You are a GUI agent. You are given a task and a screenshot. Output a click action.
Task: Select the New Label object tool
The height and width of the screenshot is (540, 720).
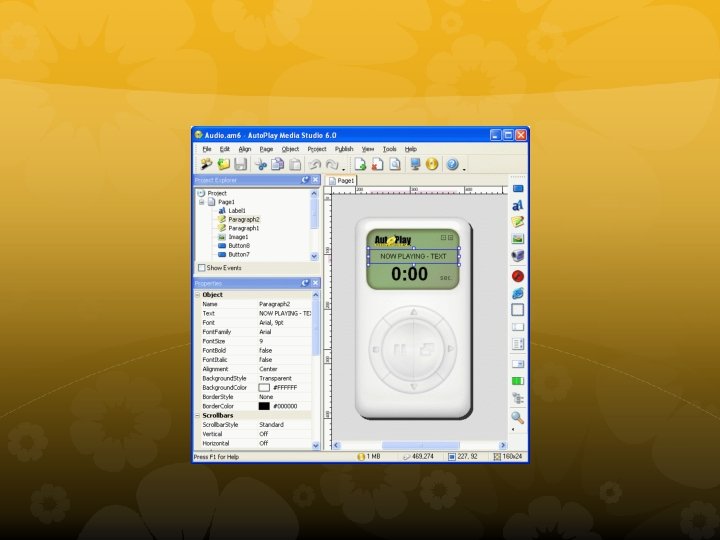coord(518,205)
